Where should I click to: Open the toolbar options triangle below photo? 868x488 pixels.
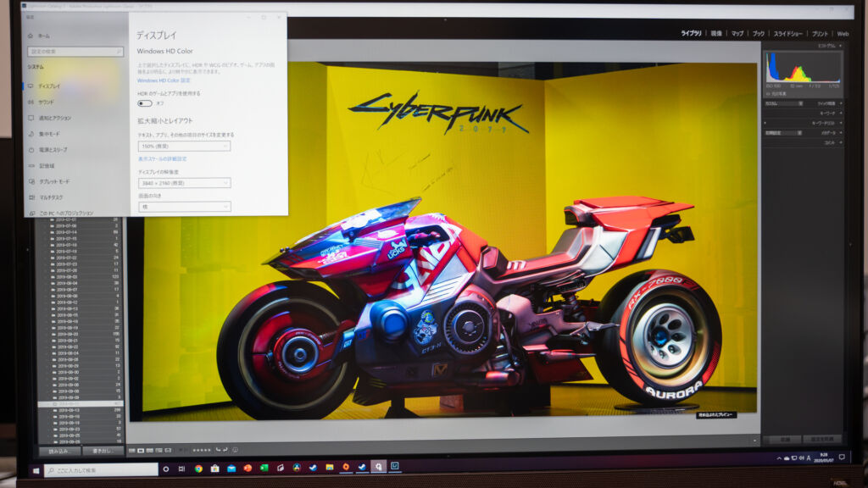[x=754, y=441]
